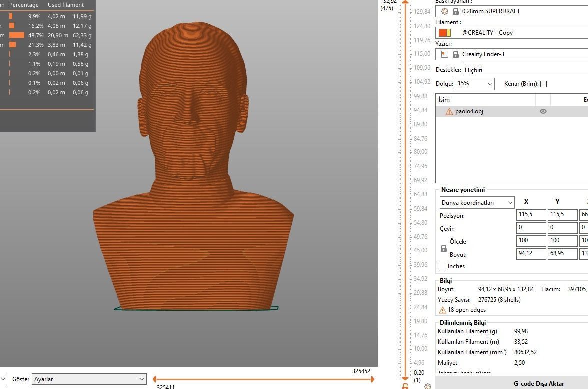Screen dimensions: 588x389
Task: Open the Destekler Hiçbiri dropdown
Action: [x=525, y=70]
